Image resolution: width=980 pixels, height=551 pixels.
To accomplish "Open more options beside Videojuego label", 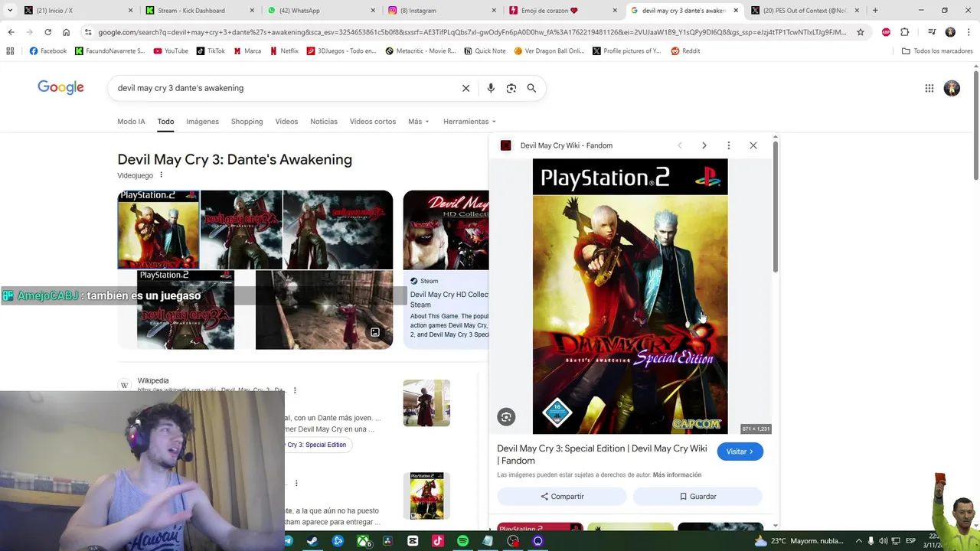I will coord(161,175).
